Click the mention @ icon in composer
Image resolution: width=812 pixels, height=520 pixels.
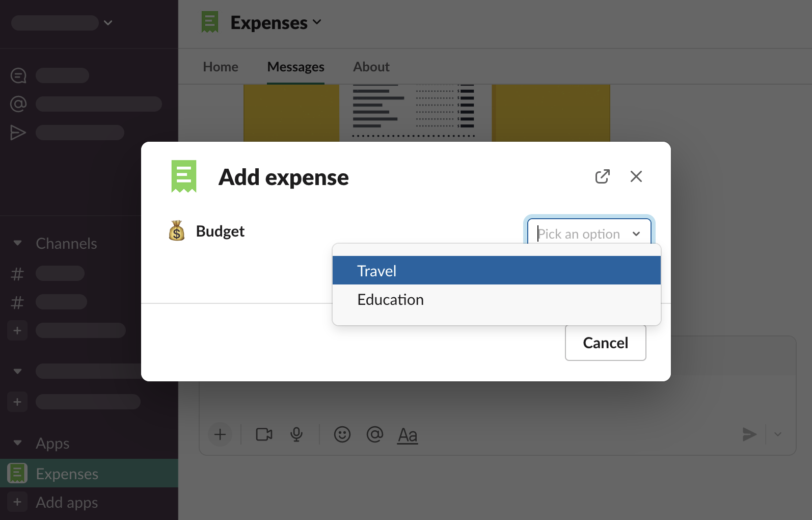coord(374,434)
